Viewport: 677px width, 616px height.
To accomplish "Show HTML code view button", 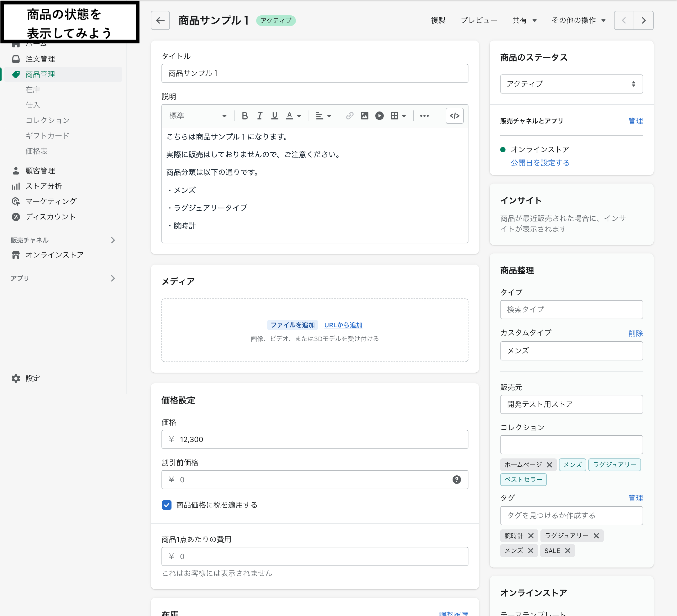I will 454,116.
